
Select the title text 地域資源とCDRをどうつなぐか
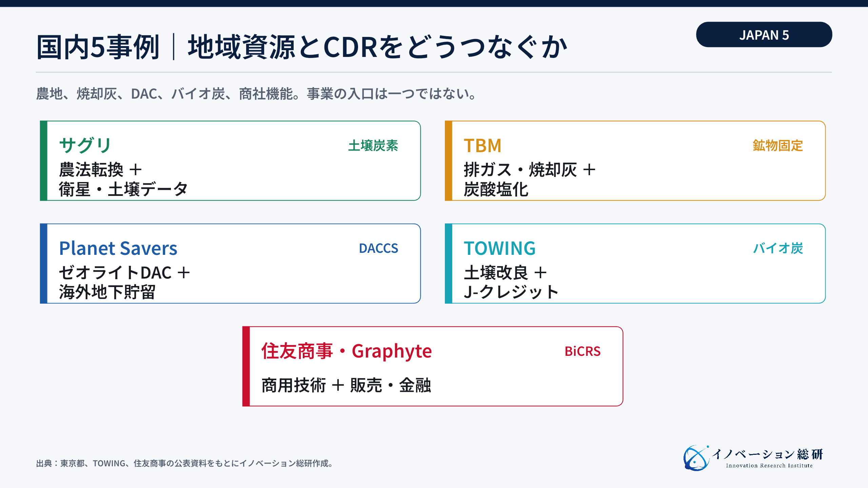tap(378, 47)
